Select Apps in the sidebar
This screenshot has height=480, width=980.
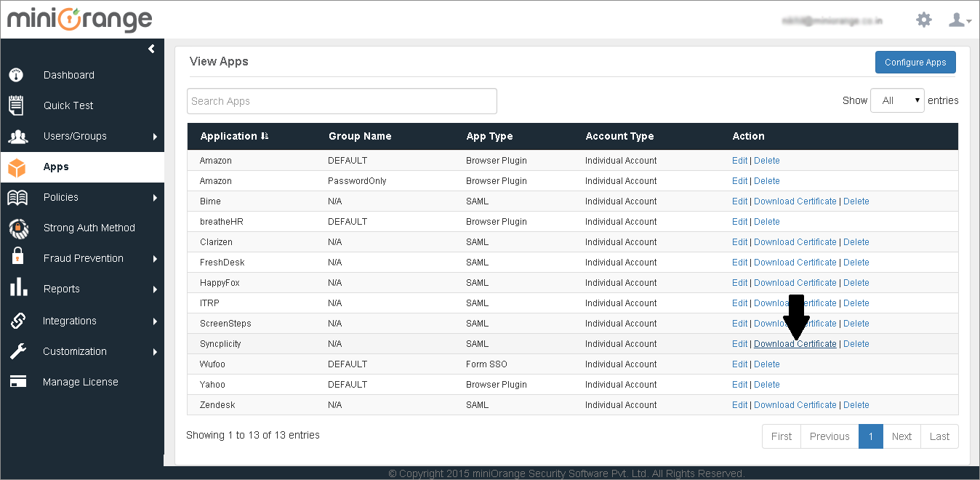(x=82, y=167)
